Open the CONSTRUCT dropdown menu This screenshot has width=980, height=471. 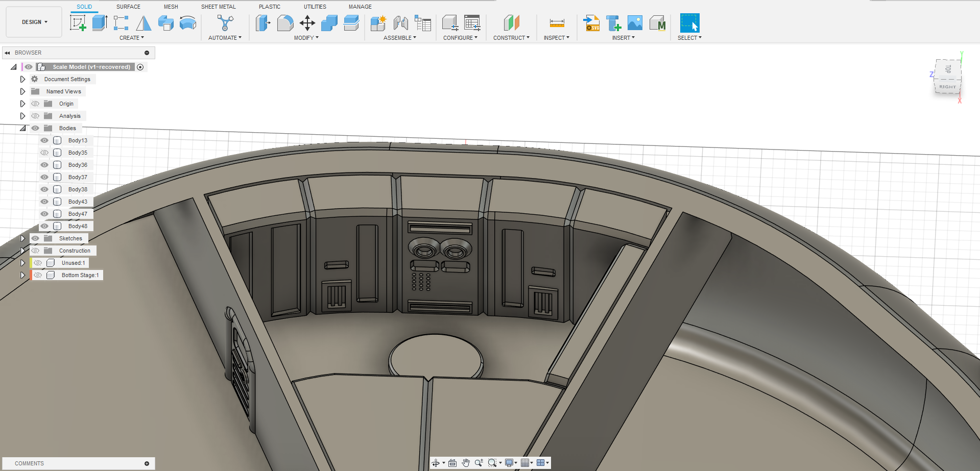point(511,38)
